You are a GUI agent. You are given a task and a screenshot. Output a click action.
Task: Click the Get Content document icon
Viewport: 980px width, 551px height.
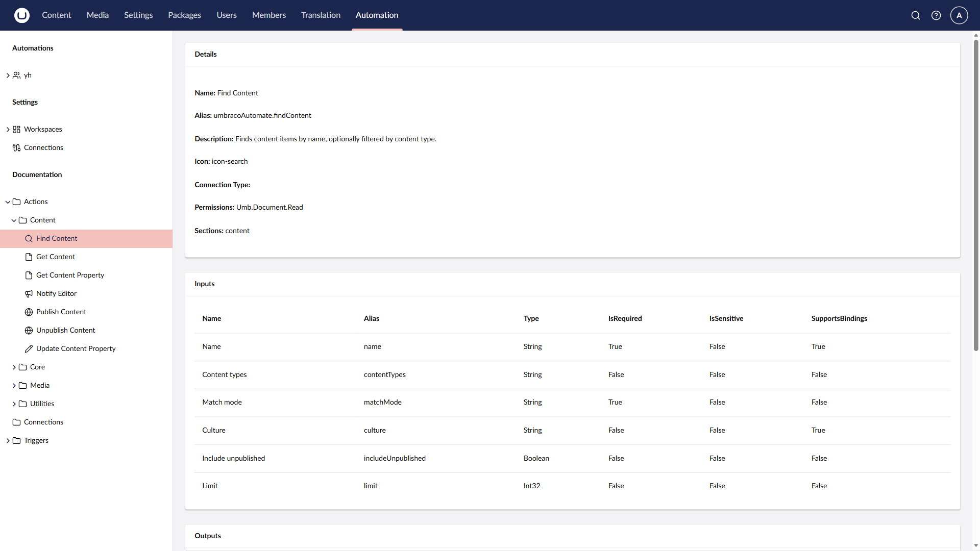[x=29, y=257]
